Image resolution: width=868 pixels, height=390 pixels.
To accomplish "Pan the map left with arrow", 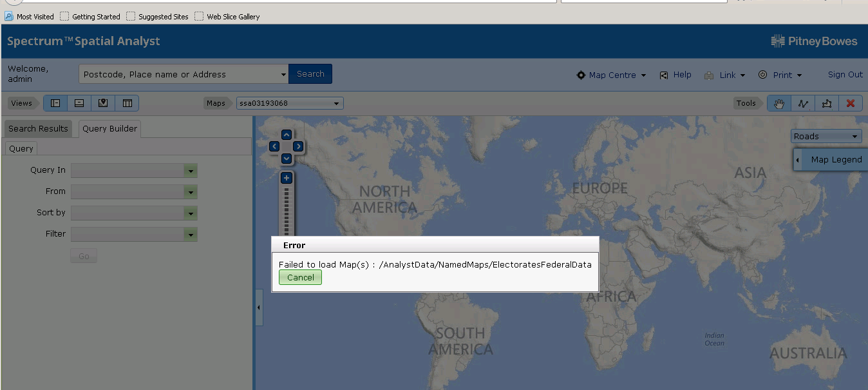I will tap(275, 146).
